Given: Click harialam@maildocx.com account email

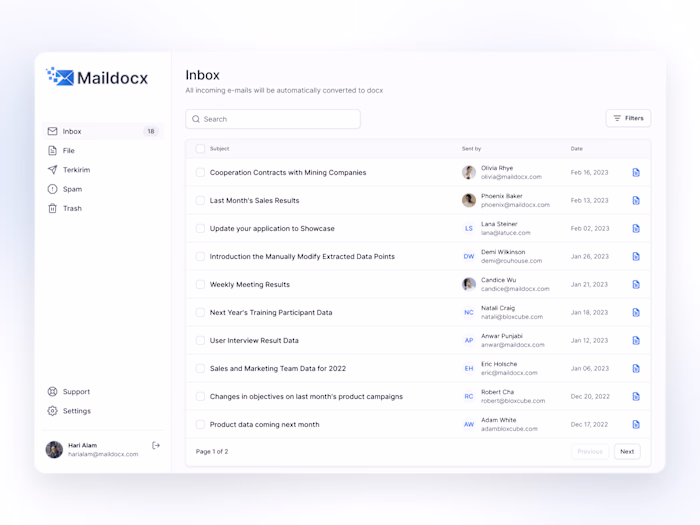Looking at the screenshot, I should (103, 454).
